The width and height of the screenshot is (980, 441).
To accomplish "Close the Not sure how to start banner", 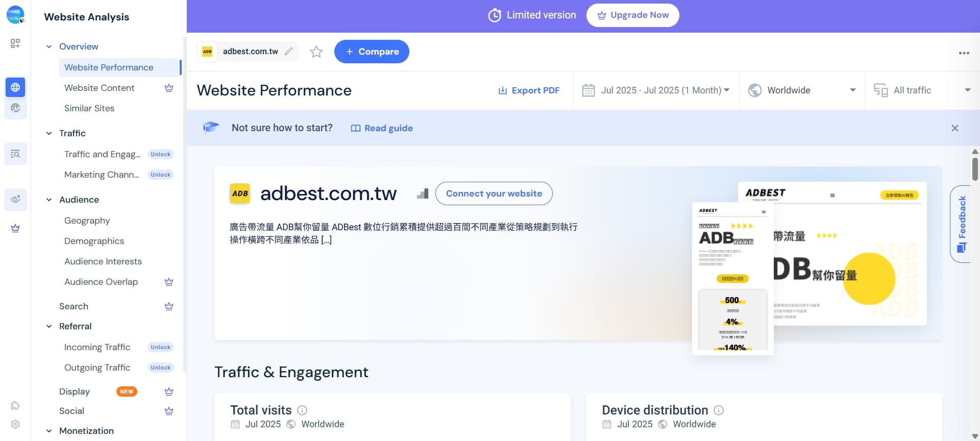I will click(955, 128).
